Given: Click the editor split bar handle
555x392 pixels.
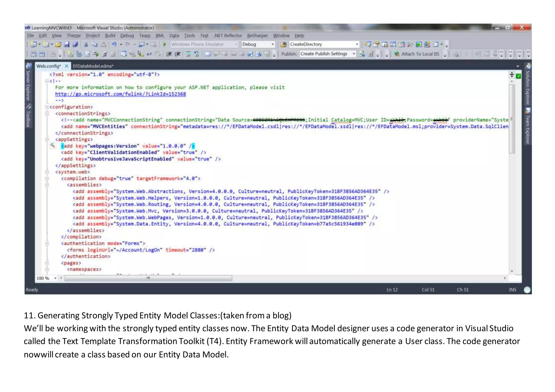Looking at the screenshot, I should [x=512, y=75].
